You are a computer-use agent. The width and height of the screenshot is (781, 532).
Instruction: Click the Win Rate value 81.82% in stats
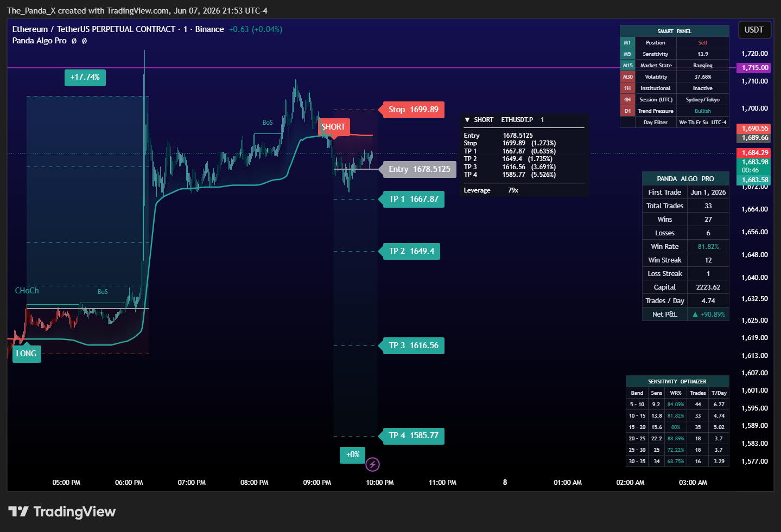708,247
